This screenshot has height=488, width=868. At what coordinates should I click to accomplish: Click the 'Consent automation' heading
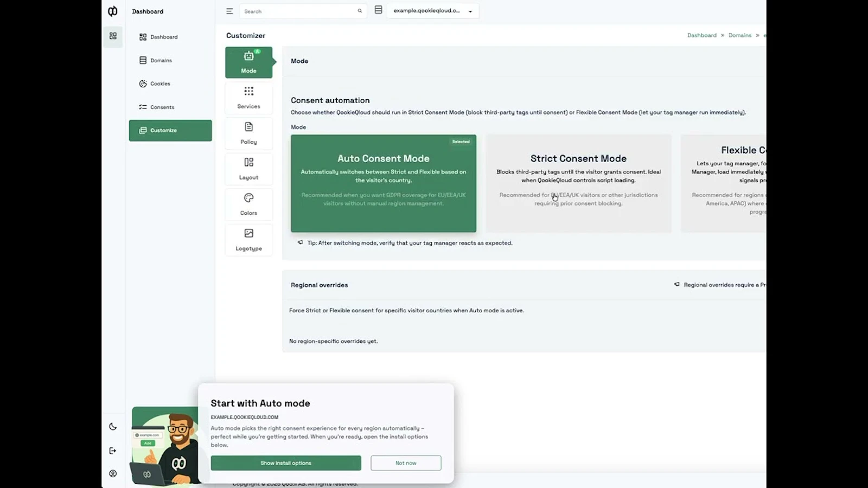click(330, 100)
